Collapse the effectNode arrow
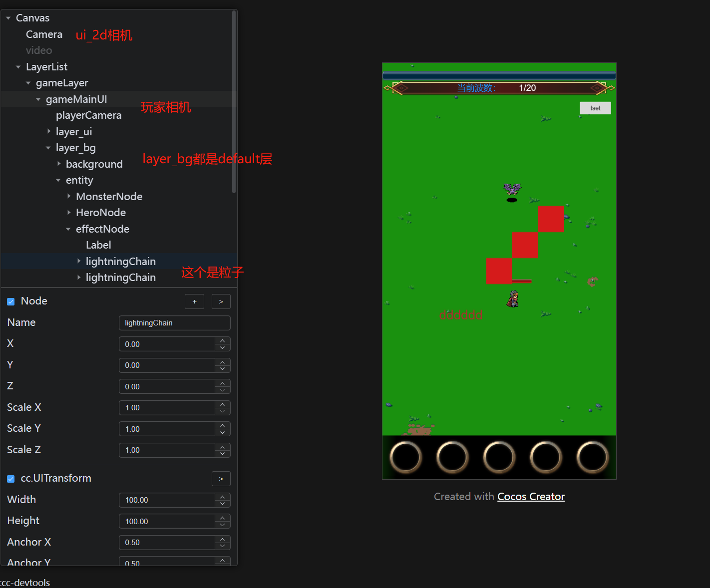The height and width of the screenshot is (588, 710). point(68,229)
